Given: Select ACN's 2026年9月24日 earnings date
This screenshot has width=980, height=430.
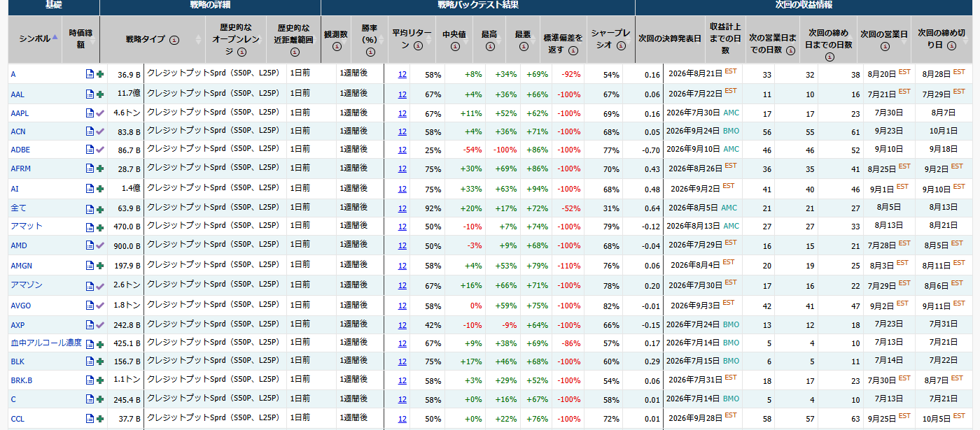Looking at the screenshot, I should point(693,131).
